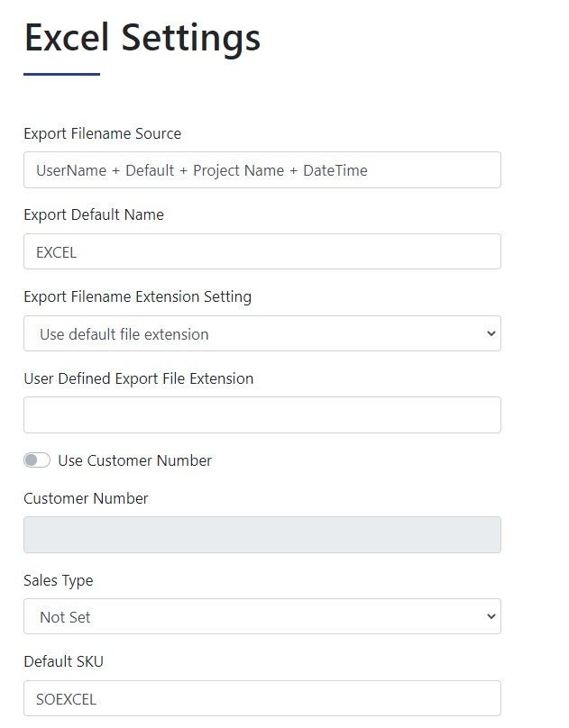Viewport: 569px width, 728px height.
Task: Click the Excel Settings page heading
Action: pyautogui.click(x=142, y=38)
